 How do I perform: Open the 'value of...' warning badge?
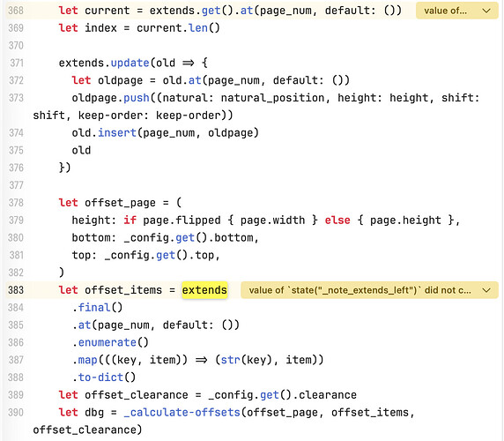pyautogui.click(x=445, y=11)
